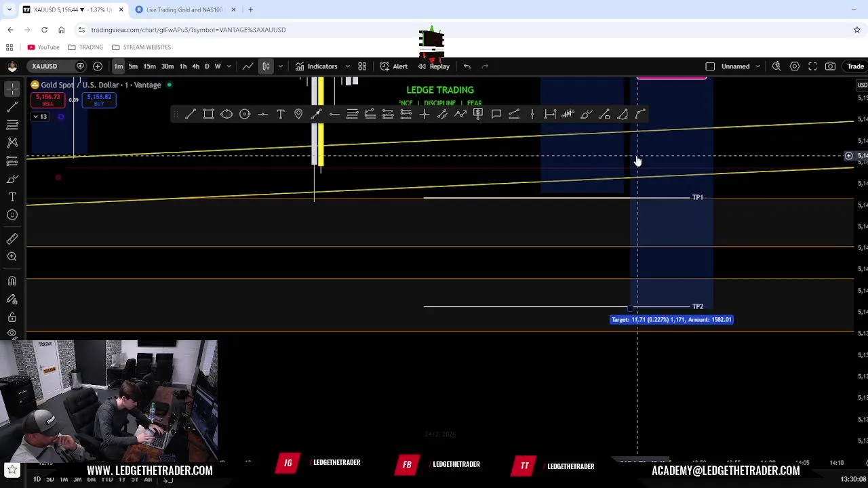Go to browser home page
868x488 pixels.
point(61,30)
